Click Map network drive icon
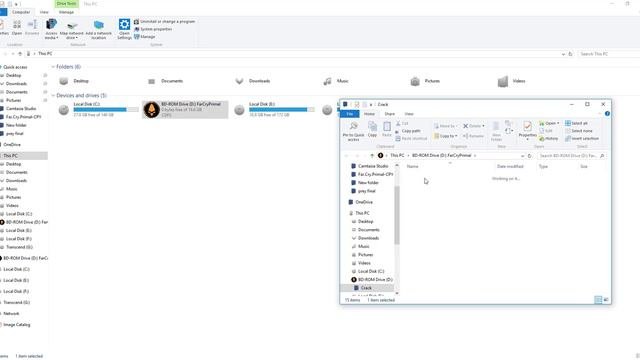The image size is (640, 360). click(72, 25)
